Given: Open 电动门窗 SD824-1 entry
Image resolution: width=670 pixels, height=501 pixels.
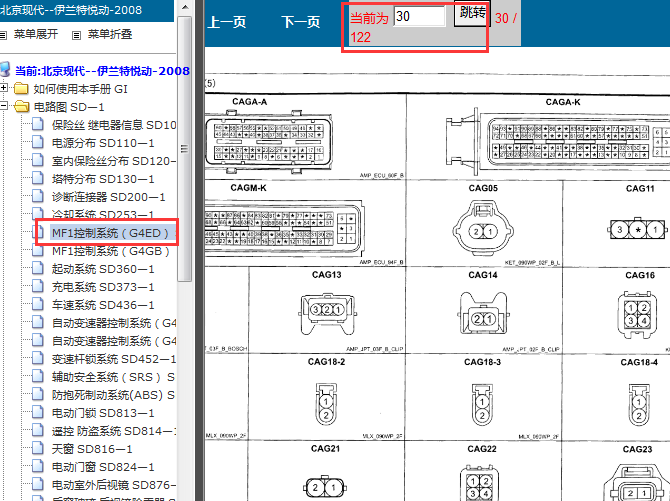Looking at the screenshot, I should (103, 467).
